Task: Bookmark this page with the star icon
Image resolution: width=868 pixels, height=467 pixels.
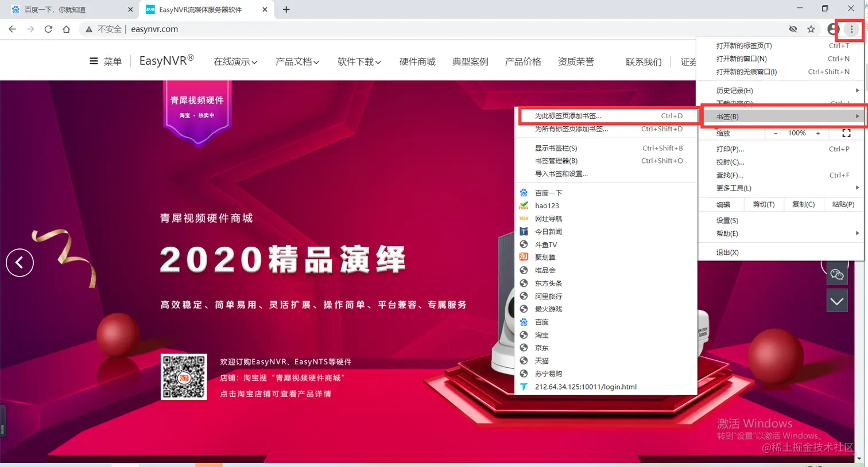Action: 811,29
